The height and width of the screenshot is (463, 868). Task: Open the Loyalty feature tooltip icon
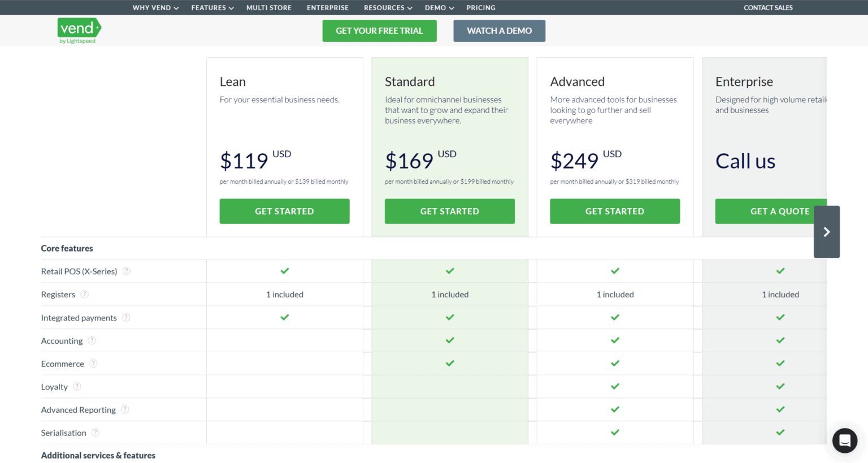(77, 387)
